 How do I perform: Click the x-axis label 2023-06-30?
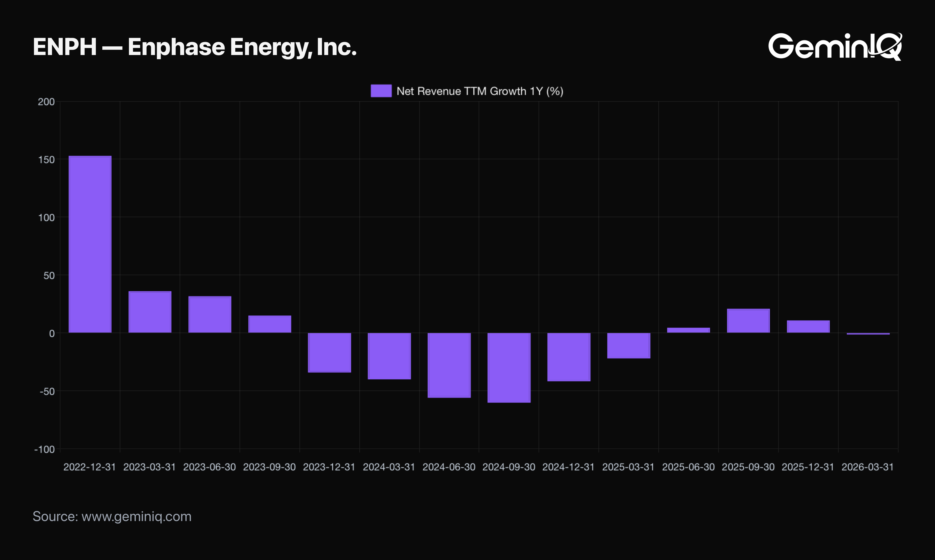click(210, 467)
